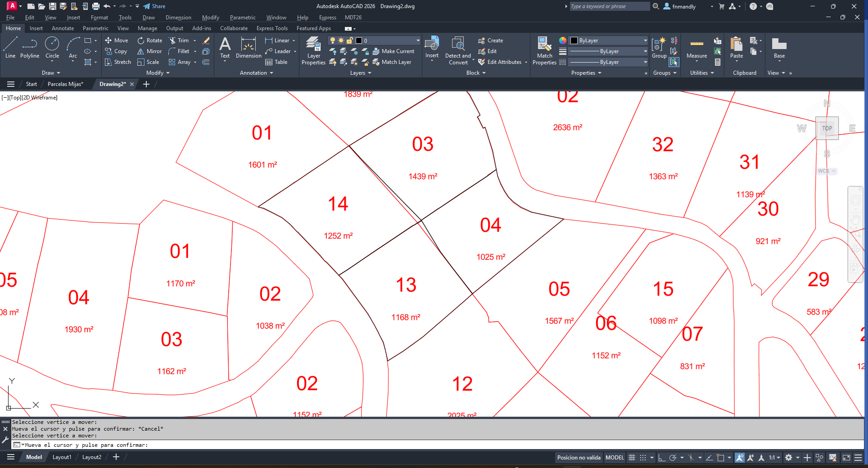Open the object color ByLayer dropdown
The height and width of the screenshot is (468, 868).
pos(609,40)
